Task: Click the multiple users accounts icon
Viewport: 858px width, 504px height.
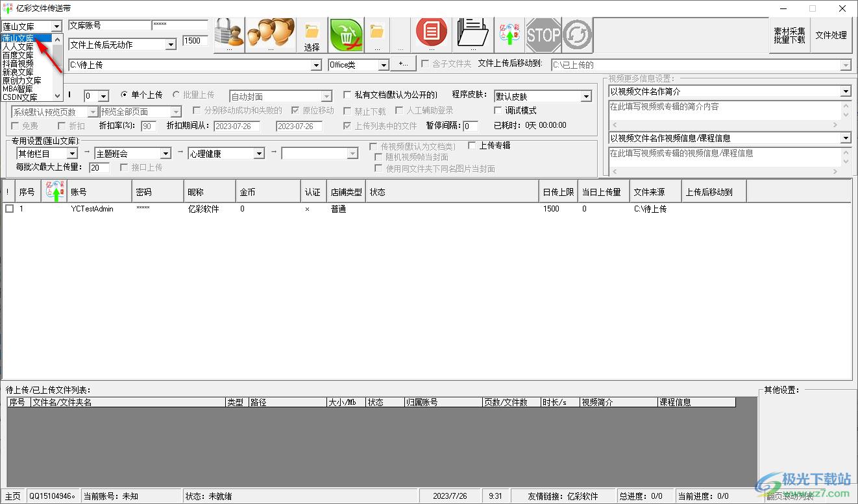Action: pos(271,34)
